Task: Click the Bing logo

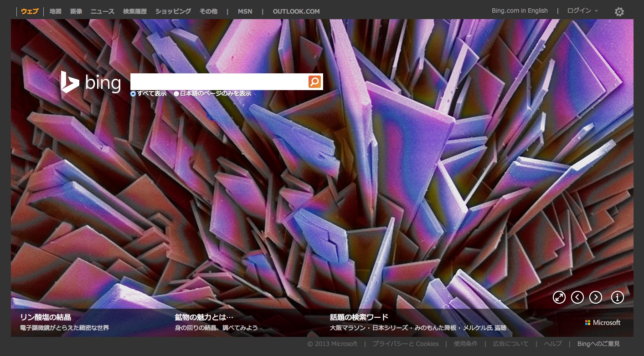Action: pyautogui.click(x=91, y=82)
